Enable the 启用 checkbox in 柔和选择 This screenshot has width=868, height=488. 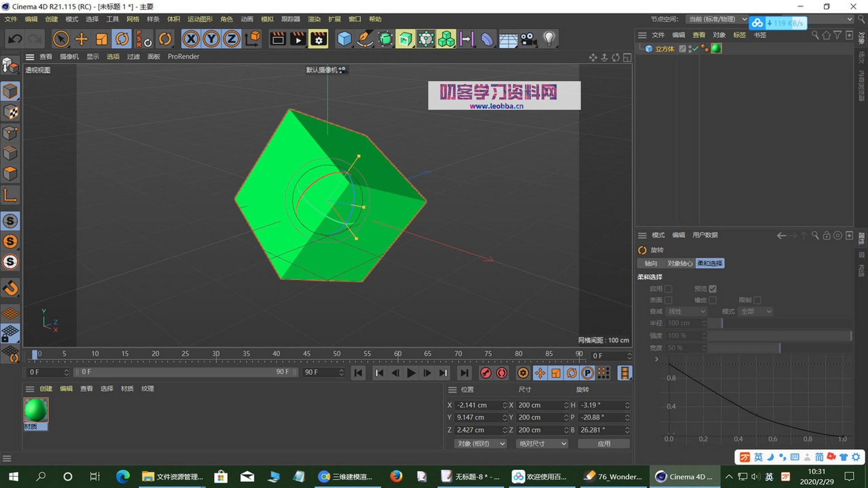point(668,289)
